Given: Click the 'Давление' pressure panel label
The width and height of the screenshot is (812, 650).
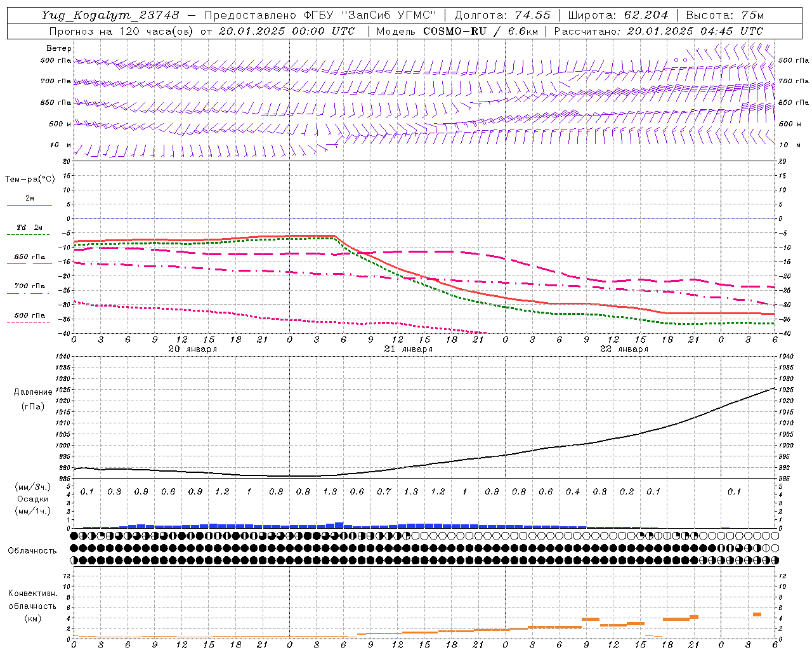Looking at the screenshot, I should [33, 392].
